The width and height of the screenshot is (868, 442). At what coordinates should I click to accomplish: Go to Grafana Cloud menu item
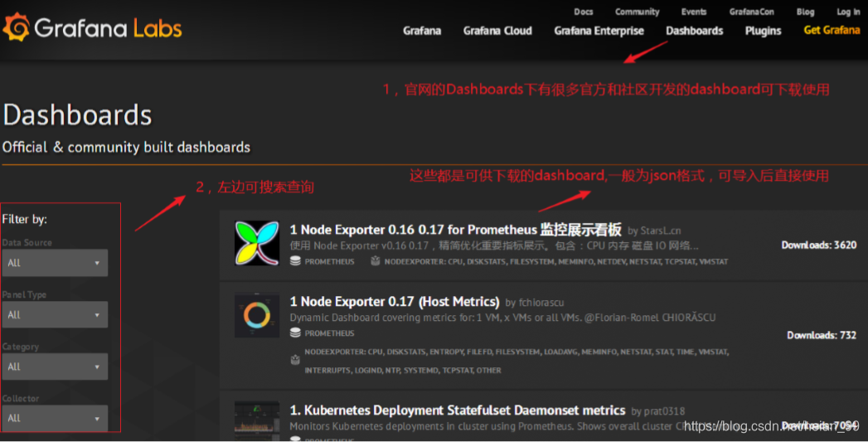tap(497, 31)
